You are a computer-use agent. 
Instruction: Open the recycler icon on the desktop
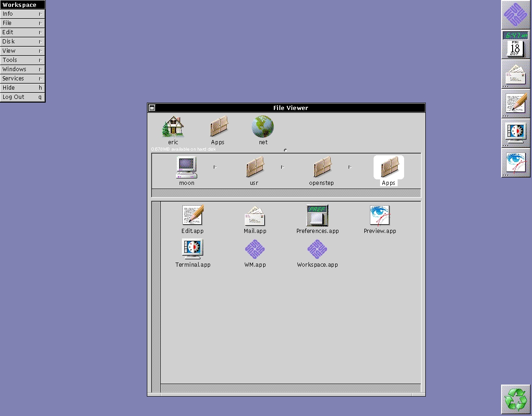(515, 399)
